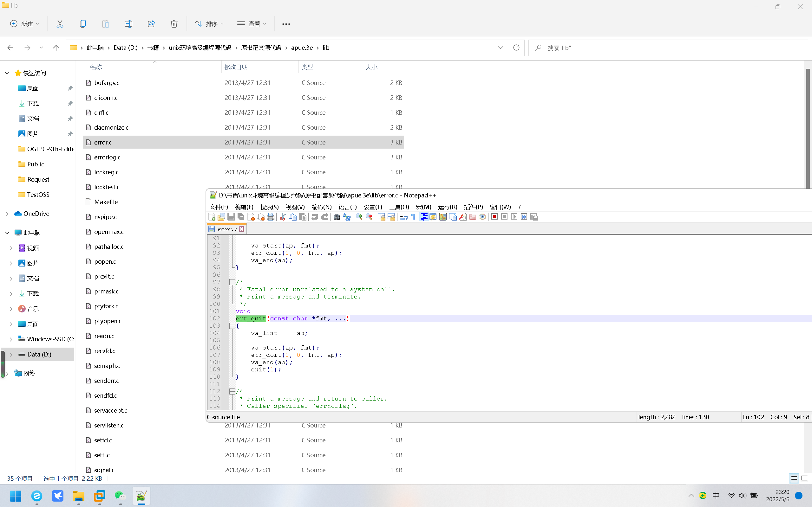The image size is (812, 507).
Task: Click the Find and Replace toolbar icon
Action: pyautogui.click(x=347, y=217)
